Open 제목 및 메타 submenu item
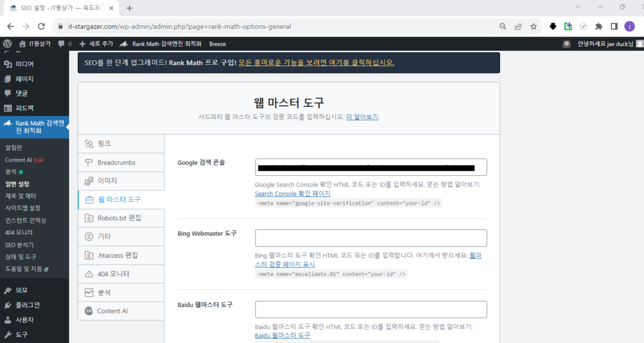This screenshot has height=343, width=644. (x=21, y=196)
